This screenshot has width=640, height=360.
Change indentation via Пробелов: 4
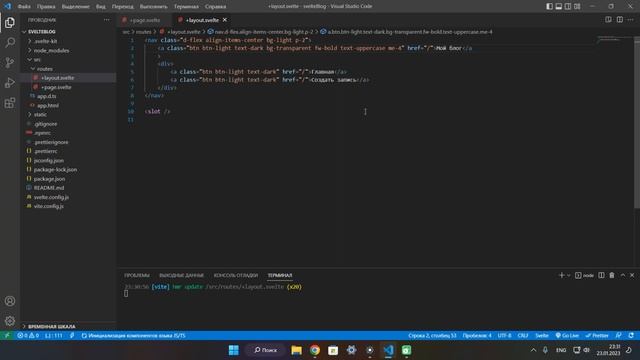477,336
